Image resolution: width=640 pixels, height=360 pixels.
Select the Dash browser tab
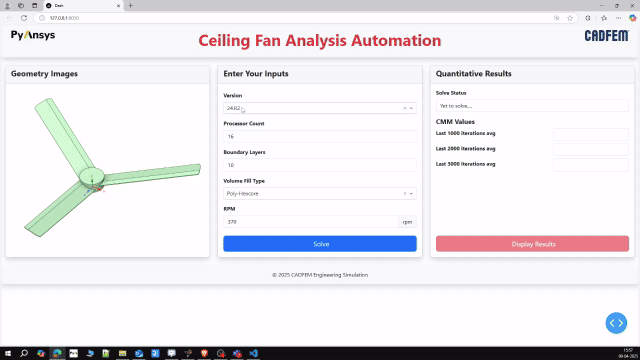(83, 6)
